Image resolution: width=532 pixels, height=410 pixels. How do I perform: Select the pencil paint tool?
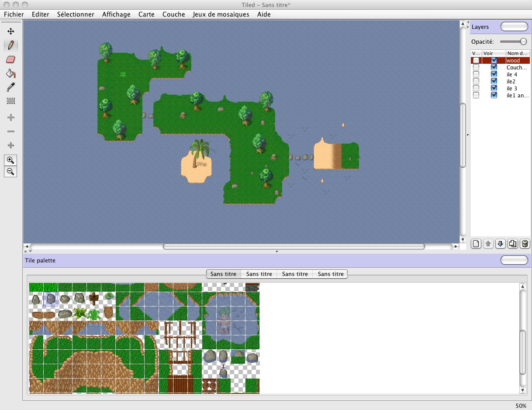[x=11, y=45]
